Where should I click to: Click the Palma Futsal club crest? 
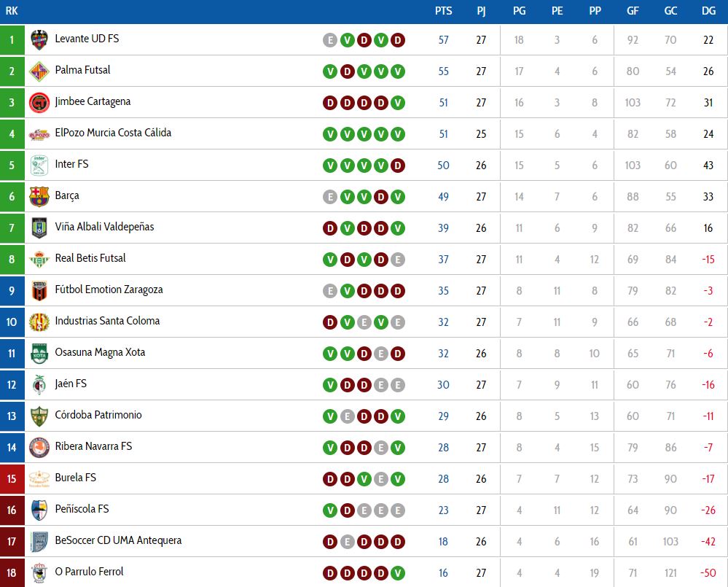[x=39, y=71]
